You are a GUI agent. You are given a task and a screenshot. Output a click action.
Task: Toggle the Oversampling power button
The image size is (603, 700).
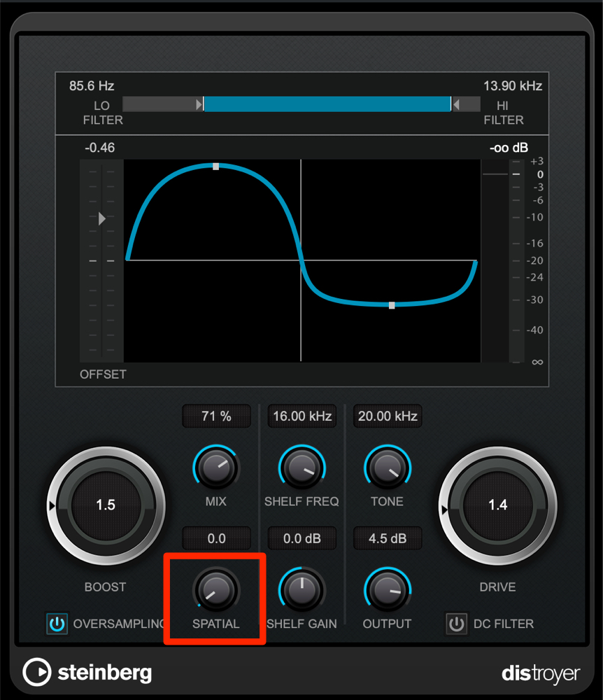[57, 623]
